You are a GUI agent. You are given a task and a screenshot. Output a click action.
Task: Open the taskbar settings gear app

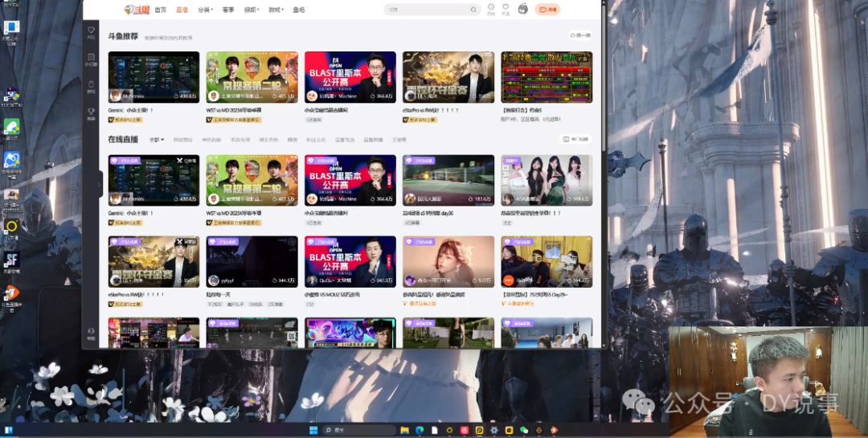(x=493, y=430)
